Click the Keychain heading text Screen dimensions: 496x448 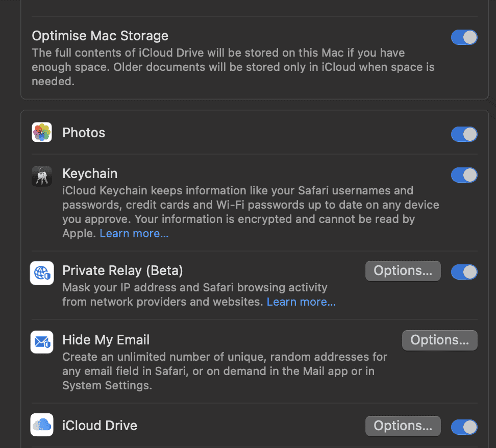90,173
